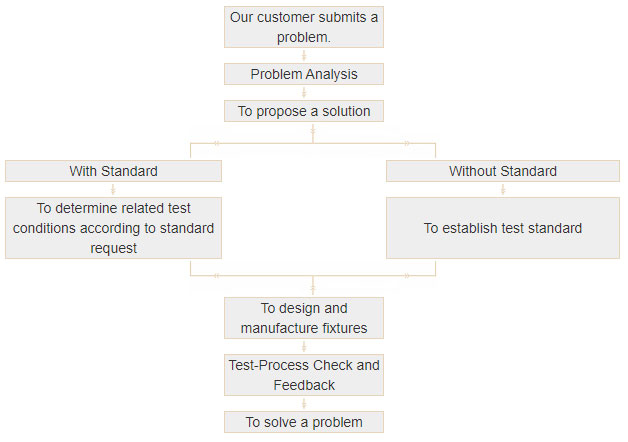Click right marker on upper branch connector line
This screenshot has width=628, height=442.
tap(407, 144)
